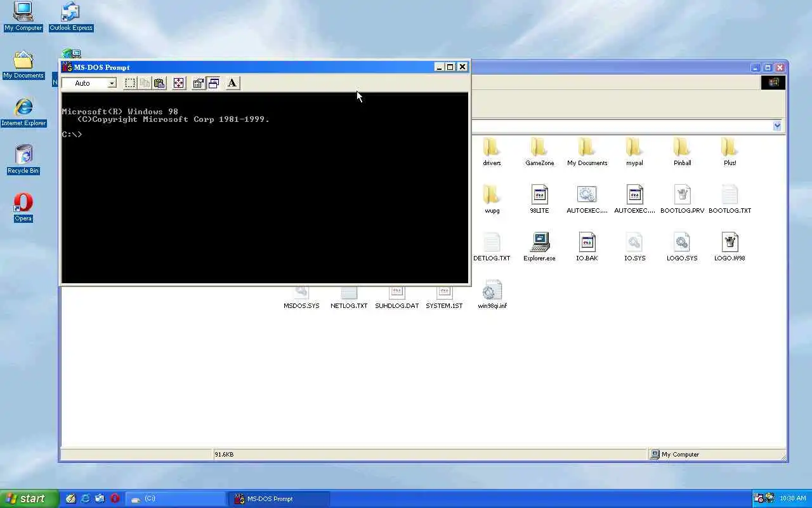Select the Opera desktop icon
812x508 pixels.
point(23,207)
